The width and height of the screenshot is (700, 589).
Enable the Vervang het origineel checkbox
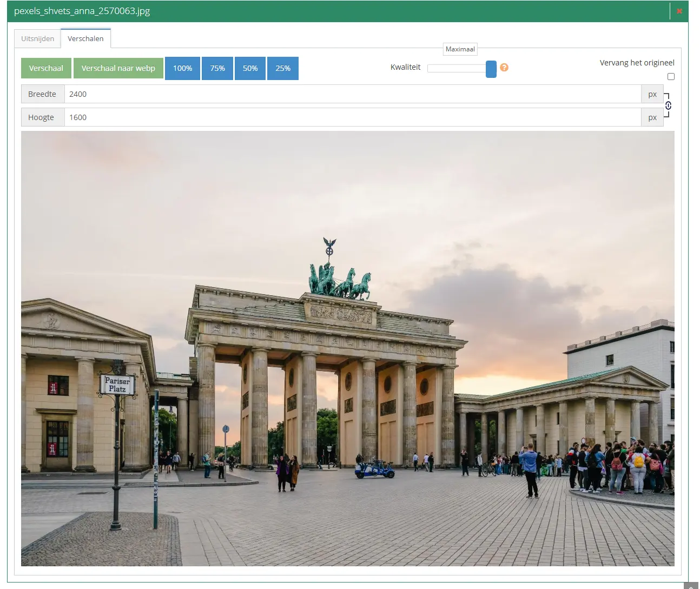(x=671, y=77)
